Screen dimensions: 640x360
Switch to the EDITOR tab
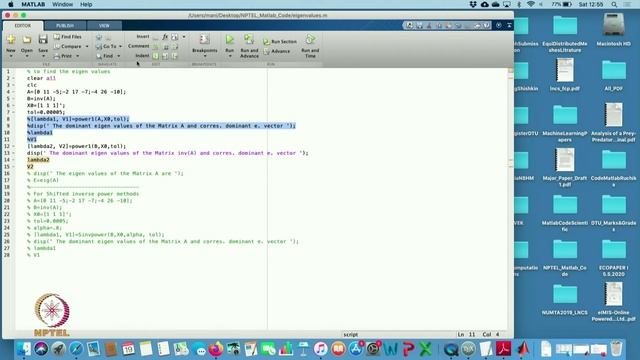point(23,26)
